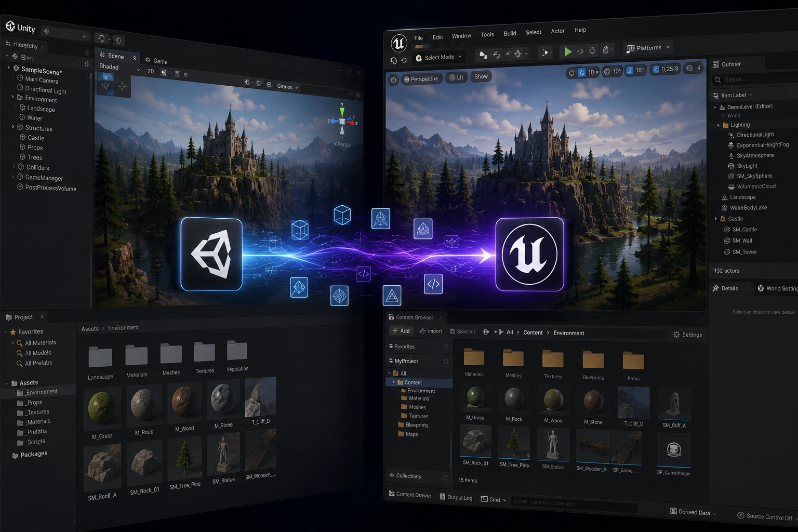The width and height of the screenshot is (798, 532).
Task: Toggle surface snapping in the Unreal viewport
Action: click(571, 73)
